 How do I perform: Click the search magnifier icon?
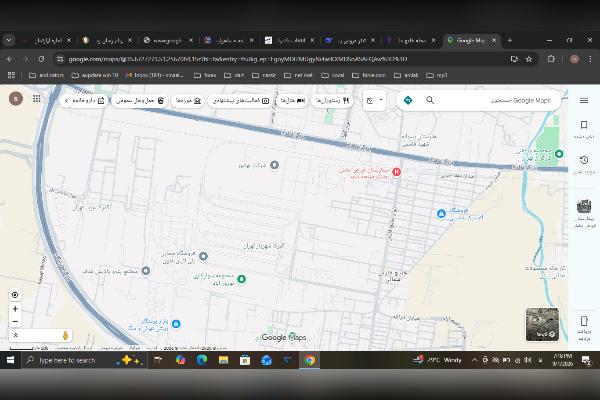coord(430,100)
